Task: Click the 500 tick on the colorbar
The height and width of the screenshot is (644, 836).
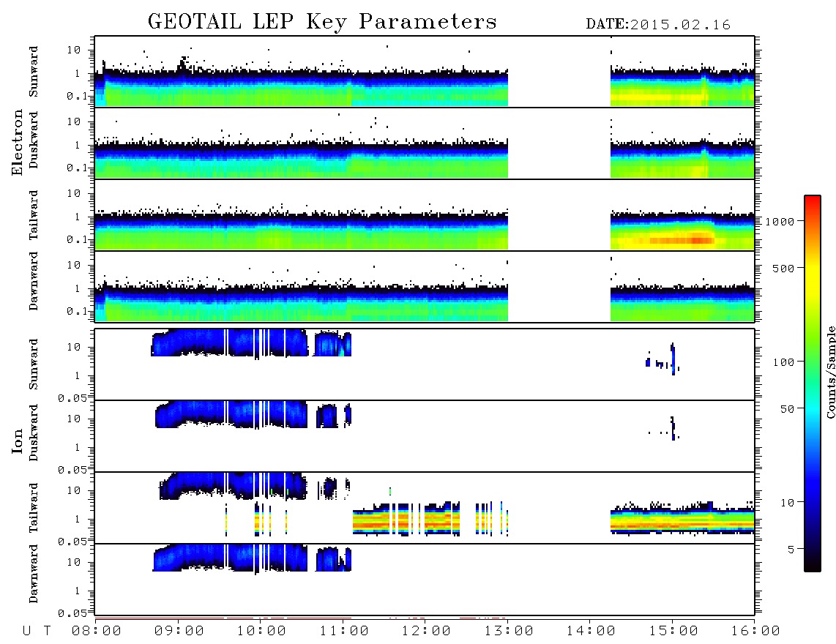Action: pyautogui.click(x=784, y=268)
